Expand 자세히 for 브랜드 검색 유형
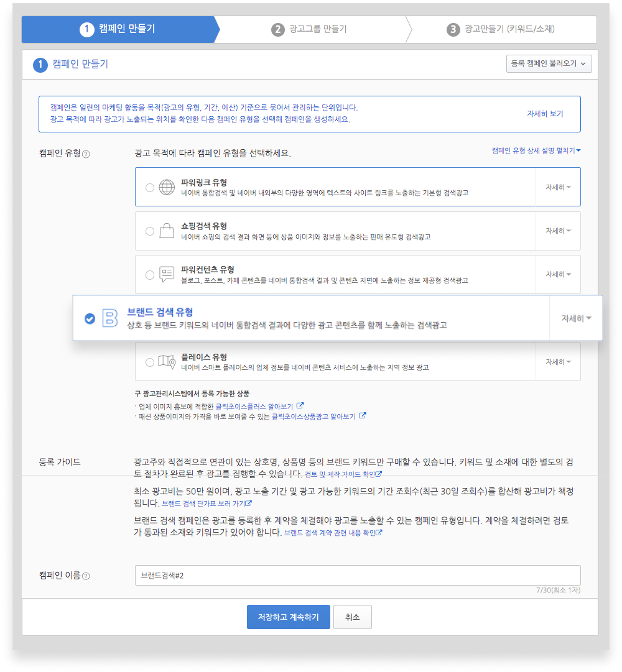This screenshot has width=622, height=672. tap(576, 318)
